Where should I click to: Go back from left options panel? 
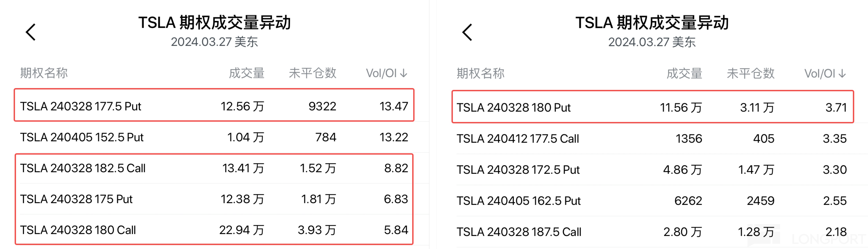pyautogui.click(x=31, y=32)
